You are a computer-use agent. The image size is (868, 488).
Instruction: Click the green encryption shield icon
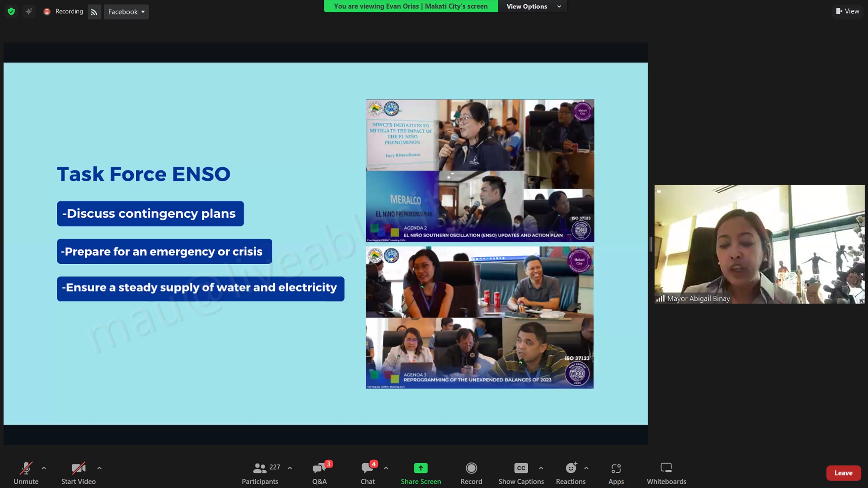[x=11, y=12]
